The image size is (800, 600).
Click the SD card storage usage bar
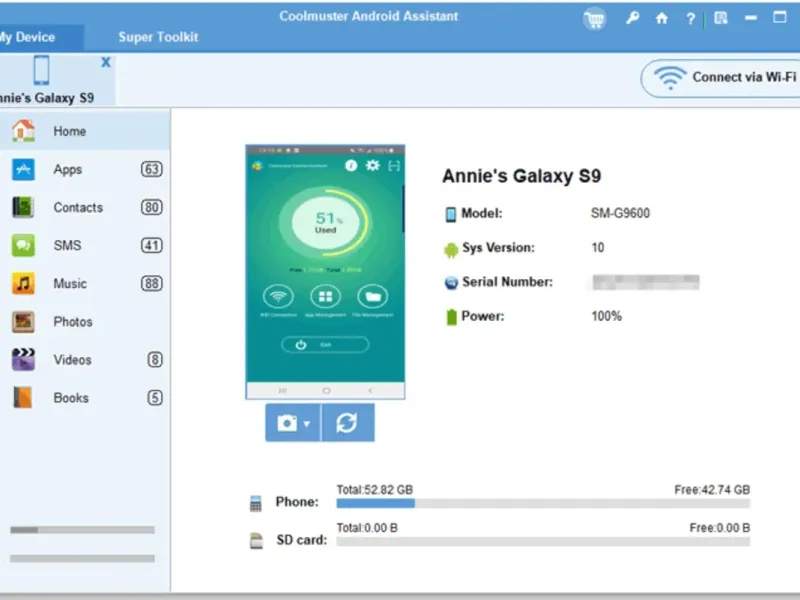[x=543, y=541]
